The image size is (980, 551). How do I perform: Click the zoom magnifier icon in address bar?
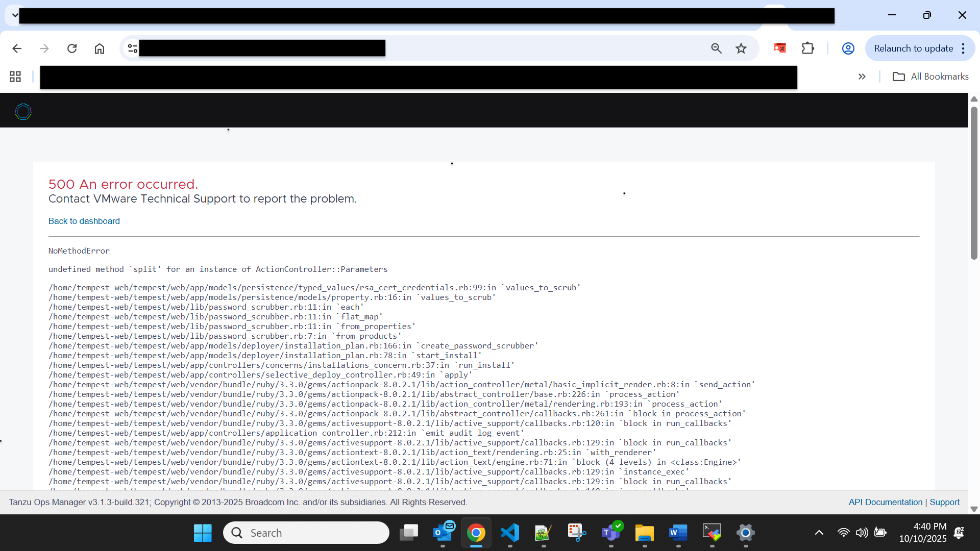716,48
